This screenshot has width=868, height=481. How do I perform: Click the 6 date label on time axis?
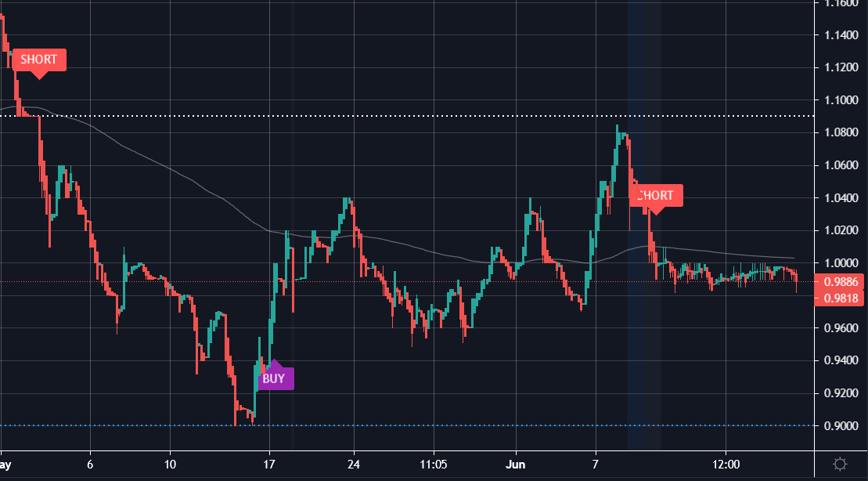90,463
